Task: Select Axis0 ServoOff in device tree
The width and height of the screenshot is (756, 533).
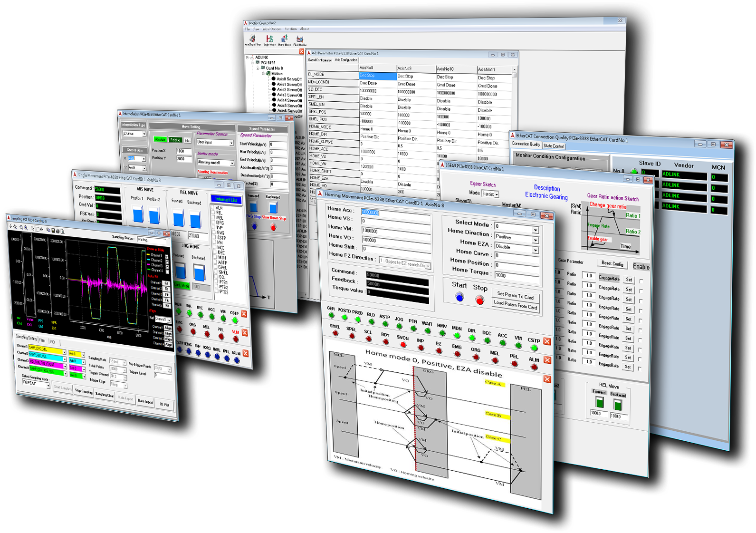Action: [x=289, y=79]
